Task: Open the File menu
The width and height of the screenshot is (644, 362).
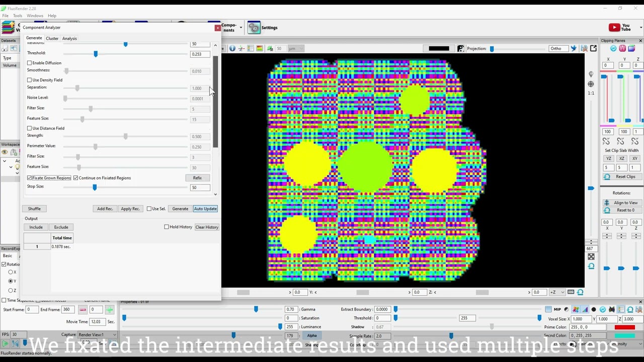Action: tap(5, 16)
